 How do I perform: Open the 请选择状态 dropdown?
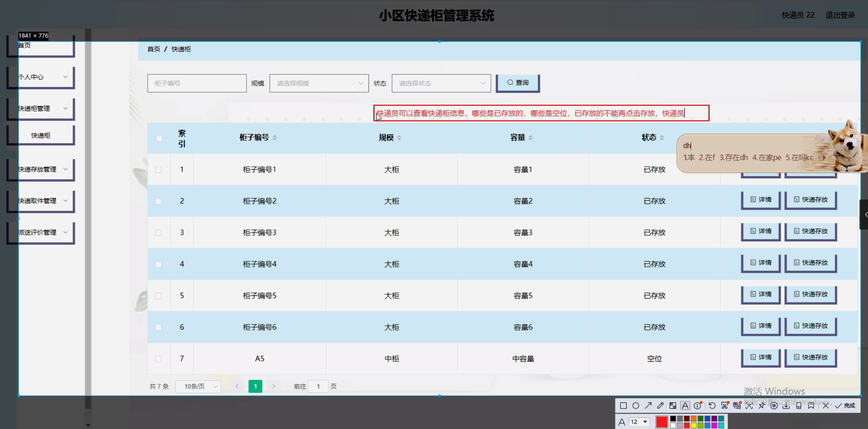click(441, 83)
